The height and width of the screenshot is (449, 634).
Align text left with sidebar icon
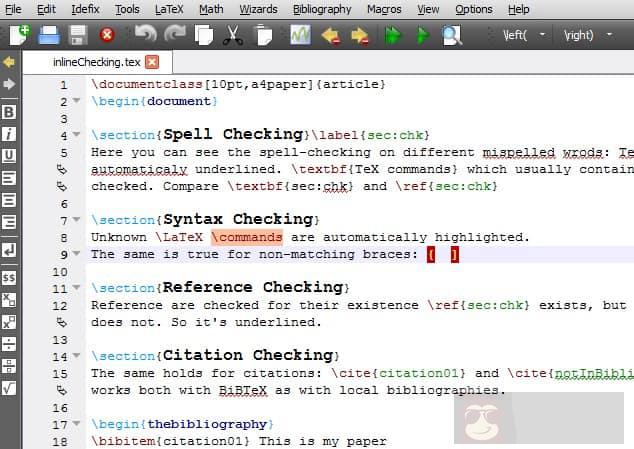[9, 178]
